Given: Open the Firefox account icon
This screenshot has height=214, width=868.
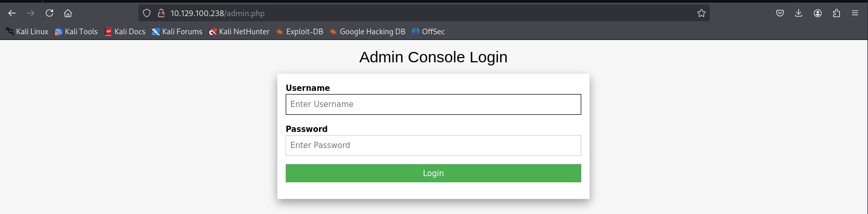Looking at the screenshot, I should coord(818,13).
